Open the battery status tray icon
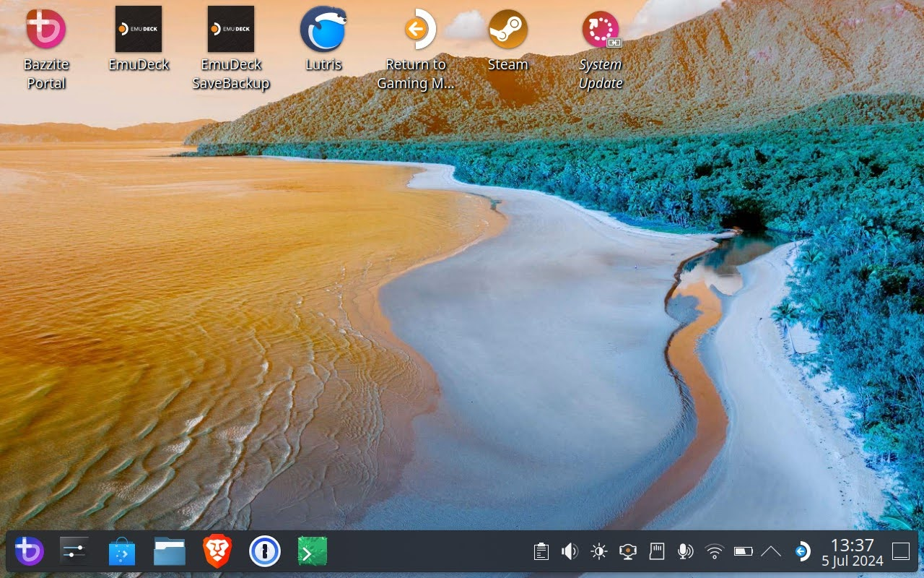 pos(744,552)
